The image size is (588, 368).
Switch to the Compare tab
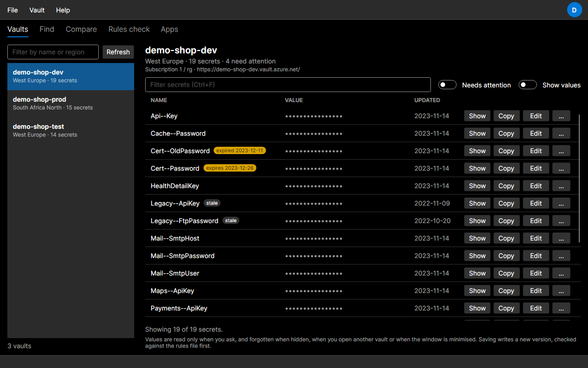[x=81, y=29]
